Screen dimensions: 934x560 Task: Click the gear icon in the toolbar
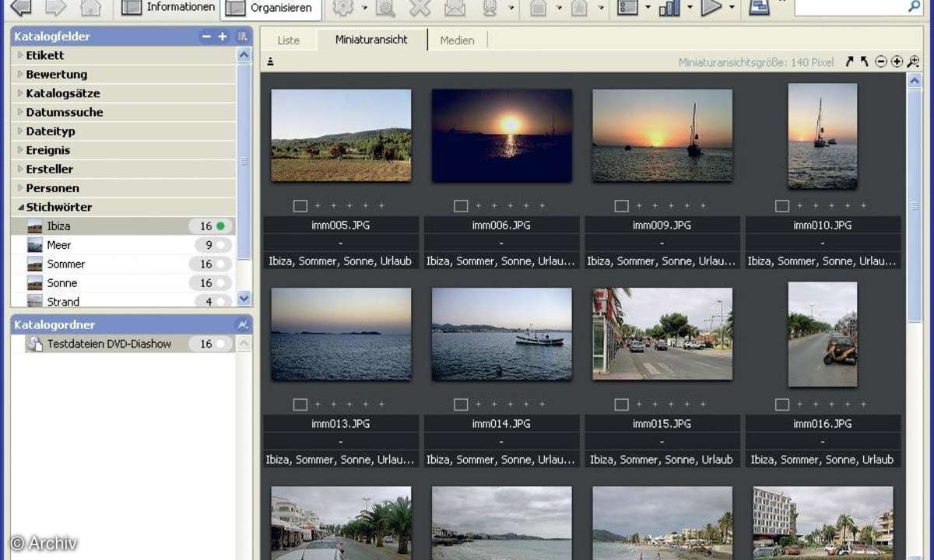(343, 8)
